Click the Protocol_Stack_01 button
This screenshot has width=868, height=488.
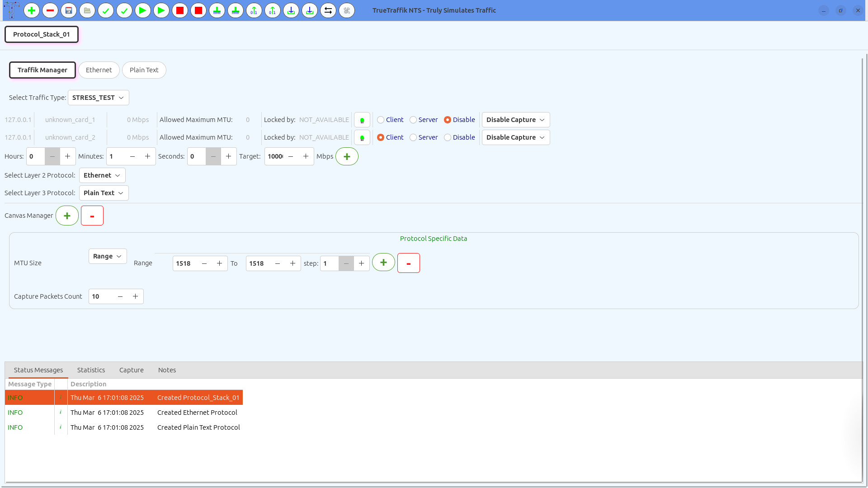42,34
